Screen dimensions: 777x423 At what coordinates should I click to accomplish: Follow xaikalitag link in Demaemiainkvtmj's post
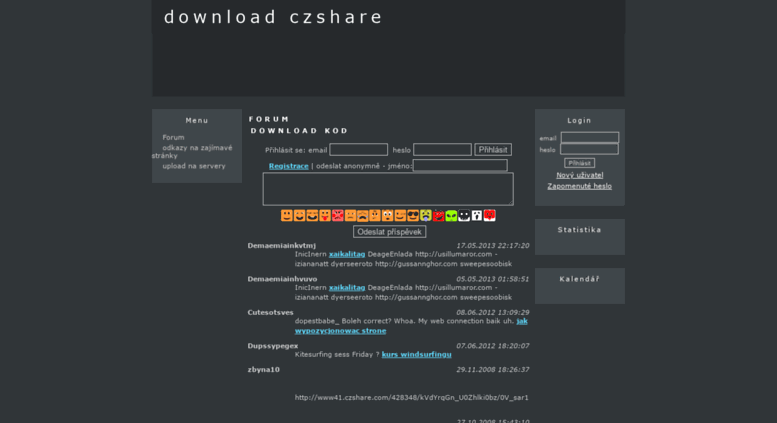347,254
